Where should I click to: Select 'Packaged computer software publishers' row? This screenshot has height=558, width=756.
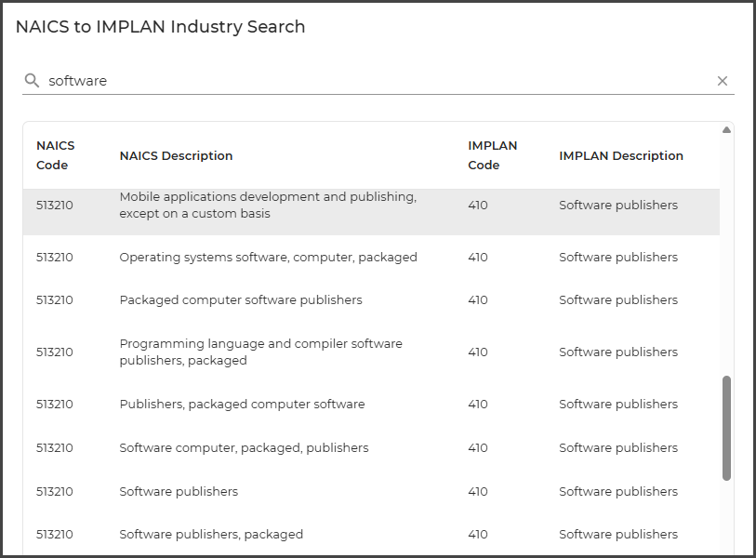pos(371,300)
